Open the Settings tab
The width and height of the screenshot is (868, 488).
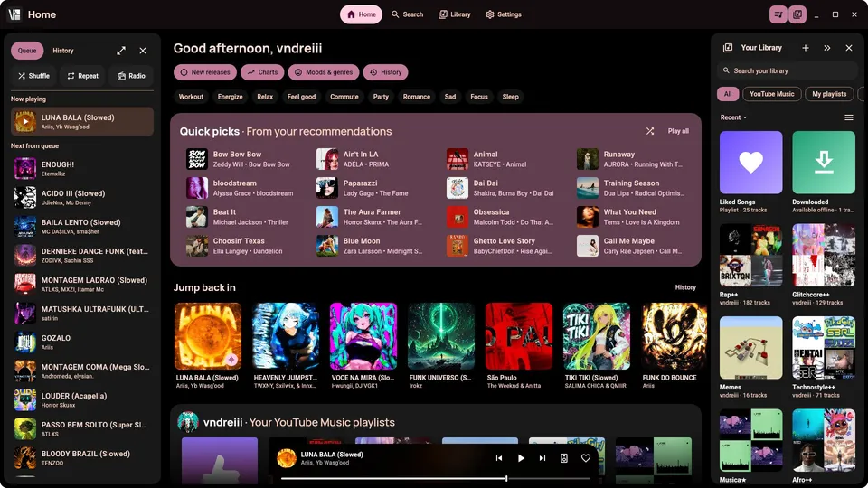504,14
